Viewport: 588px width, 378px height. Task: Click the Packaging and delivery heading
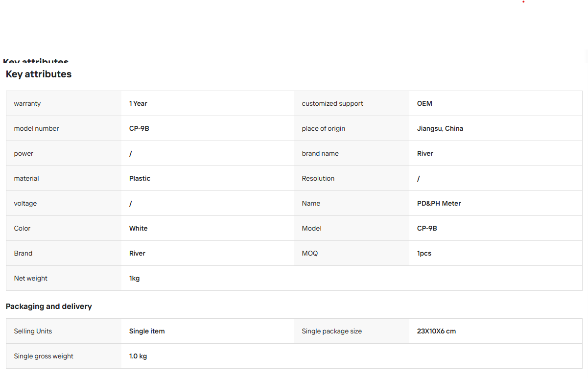point(49,306)
